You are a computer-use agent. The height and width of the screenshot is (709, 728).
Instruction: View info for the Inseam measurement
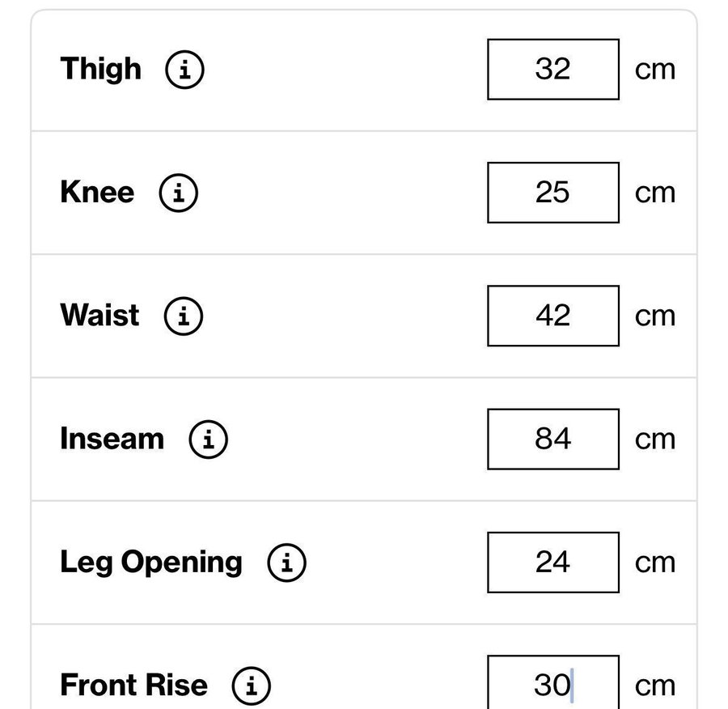tap(209, 439)
